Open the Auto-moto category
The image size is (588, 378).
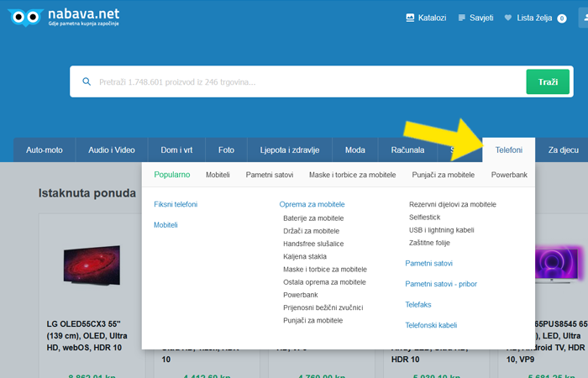coord(45,150)
